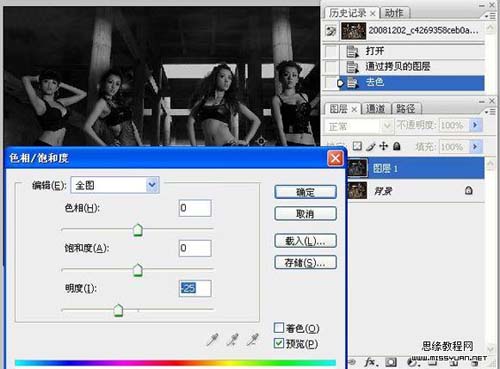500x369 pixels.
Task: Switch to the 通道 channels tab
Action: [x=375, y=109]
